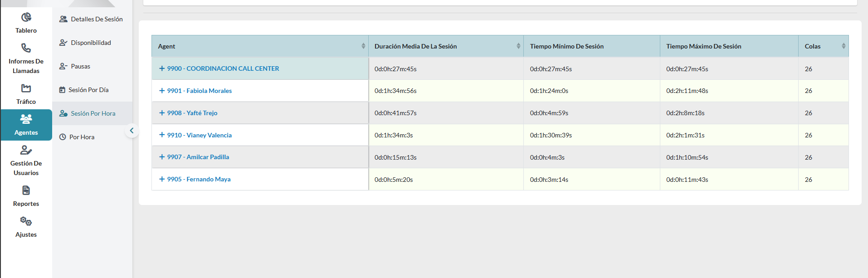Go to Detalles De Sesión

pos(97,19)
